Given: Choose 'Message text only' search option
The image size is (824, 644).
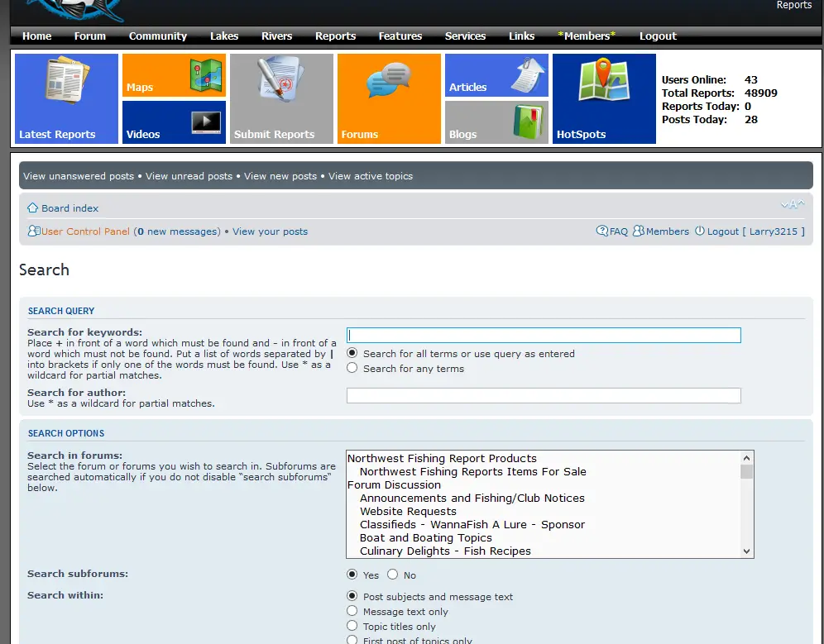Looking at the screenshot, I should point(352,612).
